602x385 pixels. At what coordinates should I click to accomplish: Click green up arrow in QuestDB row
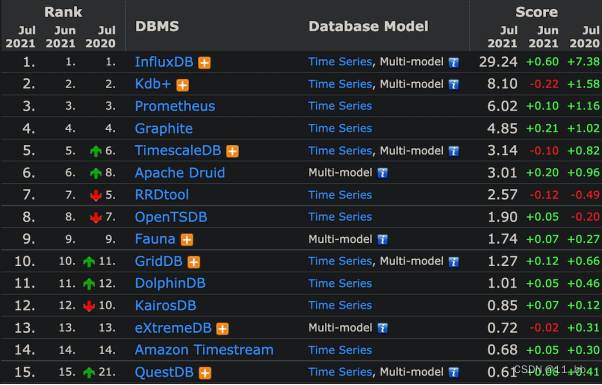click(89, 372)
